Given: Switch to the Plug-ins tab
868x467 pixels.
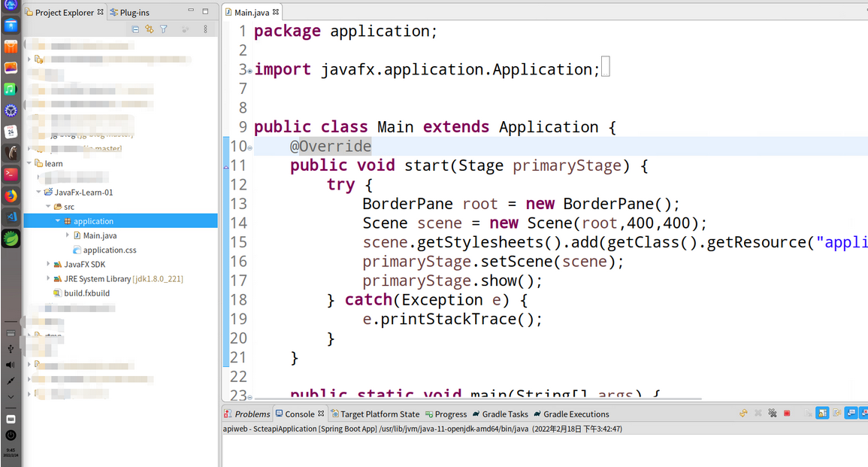Looking at the screenshot, I should [129, 12].
